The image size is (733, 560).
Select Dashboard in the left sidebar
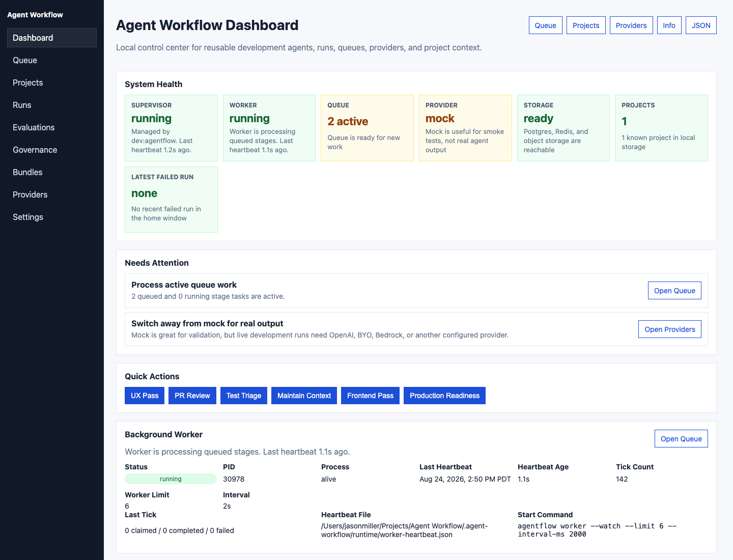tap(52, 38)
